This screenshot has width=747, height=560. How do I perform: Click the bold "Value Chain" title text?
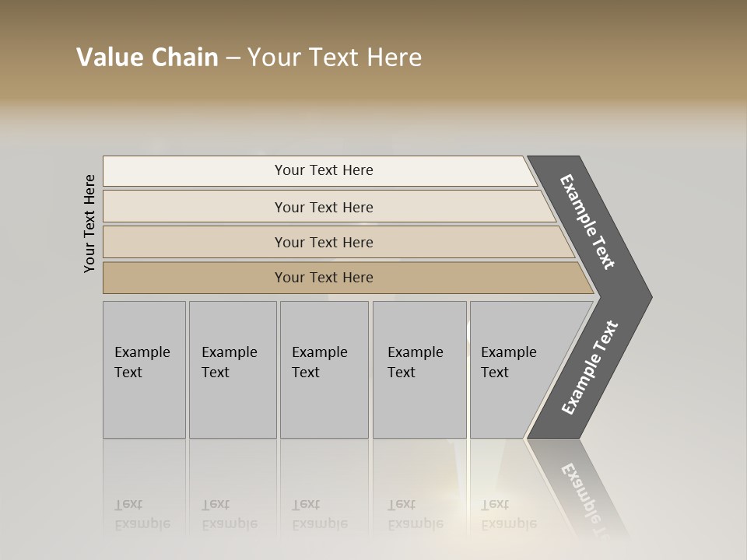pos(147,58)
